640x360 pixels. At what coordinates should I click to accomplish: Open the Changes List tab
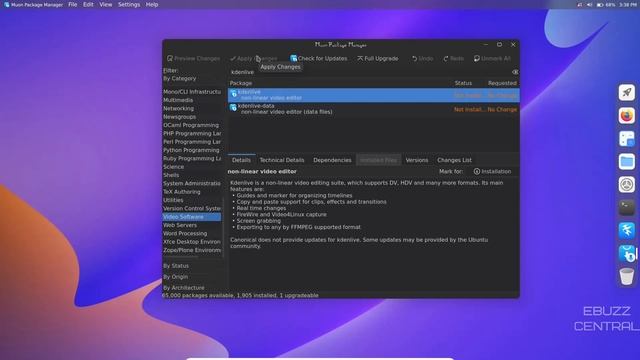click(454, 160)
